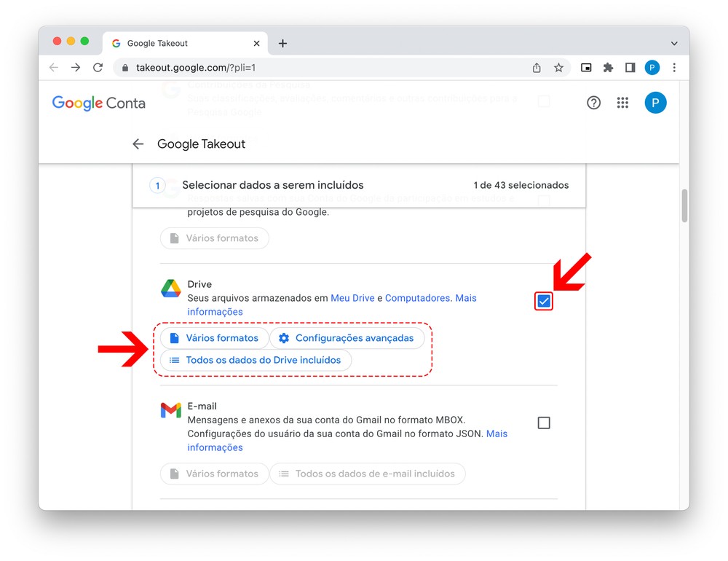Open the share page icon
Image resolution: width=728 pixels, height=561 pixels.
537,68
